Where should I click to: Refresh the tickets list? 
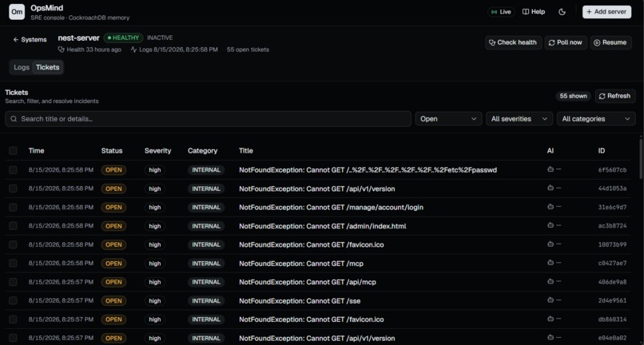click(x=615, y=96)
